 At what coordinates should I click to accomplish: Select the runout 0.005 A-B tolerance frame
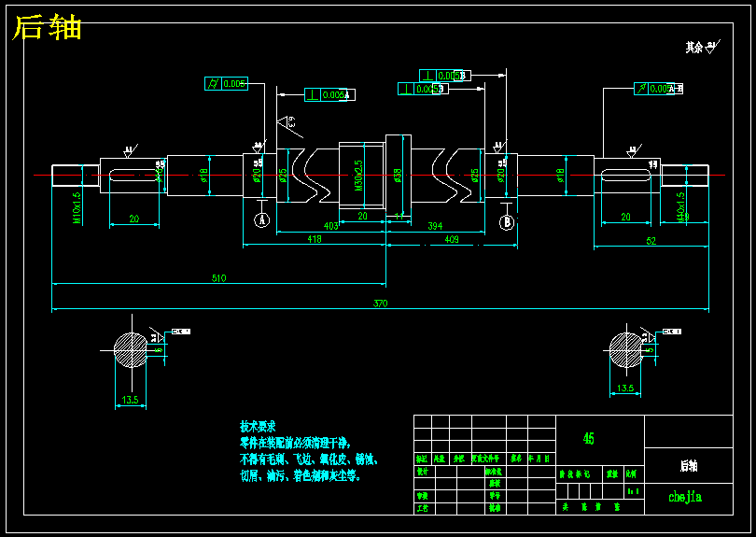click(659, 89)
